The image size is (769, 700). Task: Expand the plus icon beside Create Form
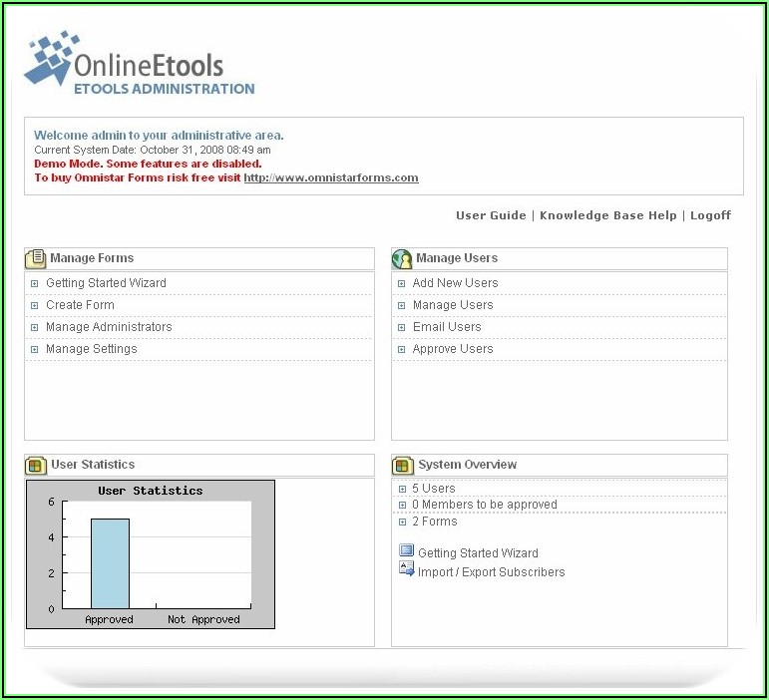pos(35,306)
